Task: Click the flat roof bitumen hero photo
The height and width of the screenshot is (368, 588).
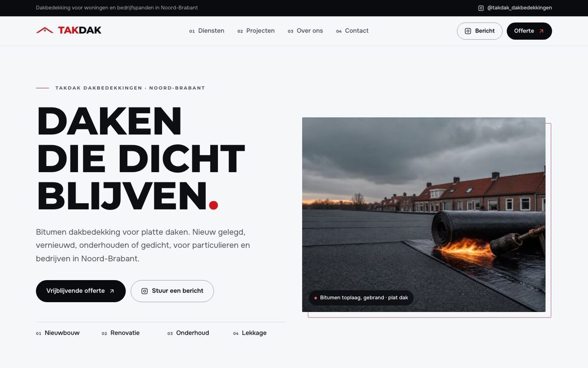Action: [424, 214]
